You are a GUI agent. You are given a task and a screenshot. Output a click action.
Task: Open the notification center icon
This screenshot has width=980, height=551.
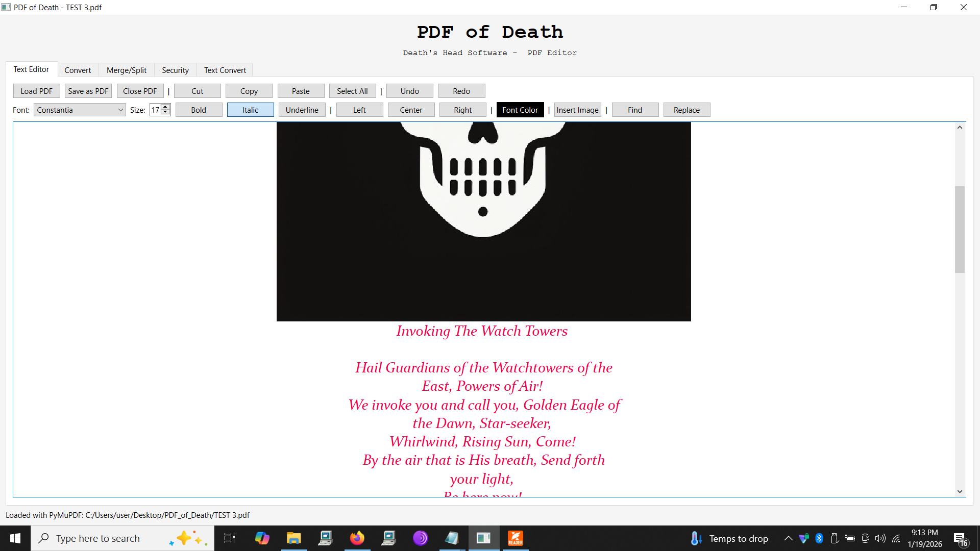(x=960, y=539)
